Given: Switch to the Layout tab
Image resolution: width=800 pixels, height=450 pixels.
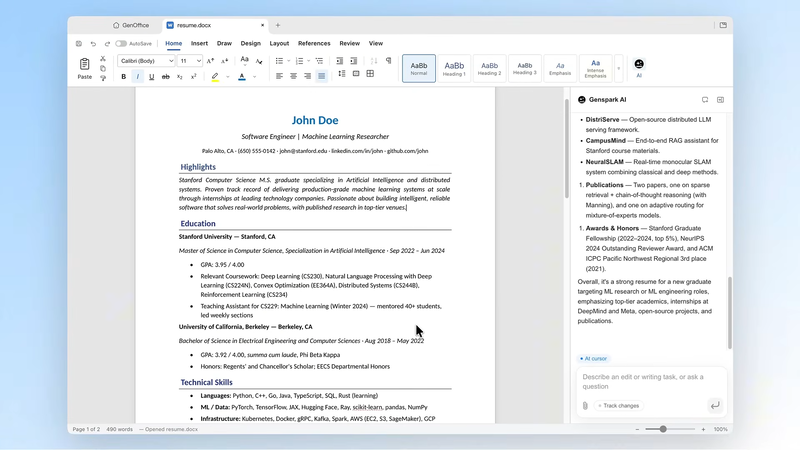Looking at the screenshot, I should click(x=279, y=43).
